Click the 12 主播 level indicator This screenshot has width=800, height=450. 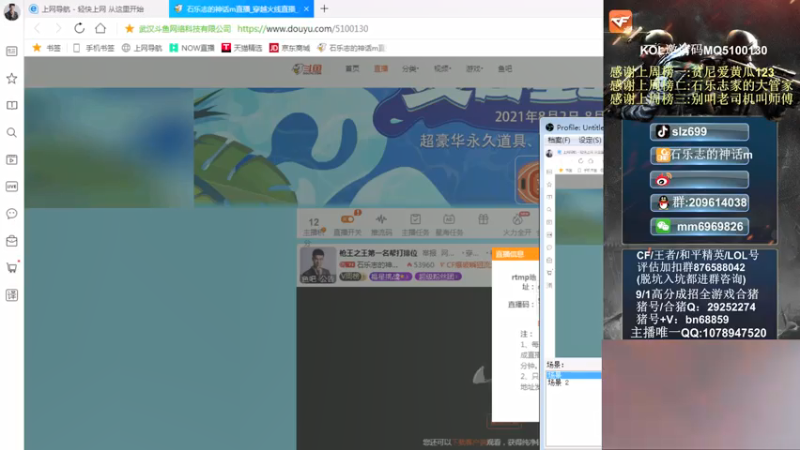[314, 225]
